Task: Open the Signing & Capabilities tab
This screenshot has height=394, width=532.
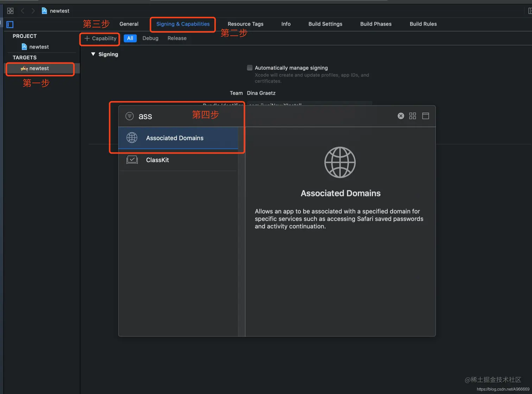Action: 183,24
